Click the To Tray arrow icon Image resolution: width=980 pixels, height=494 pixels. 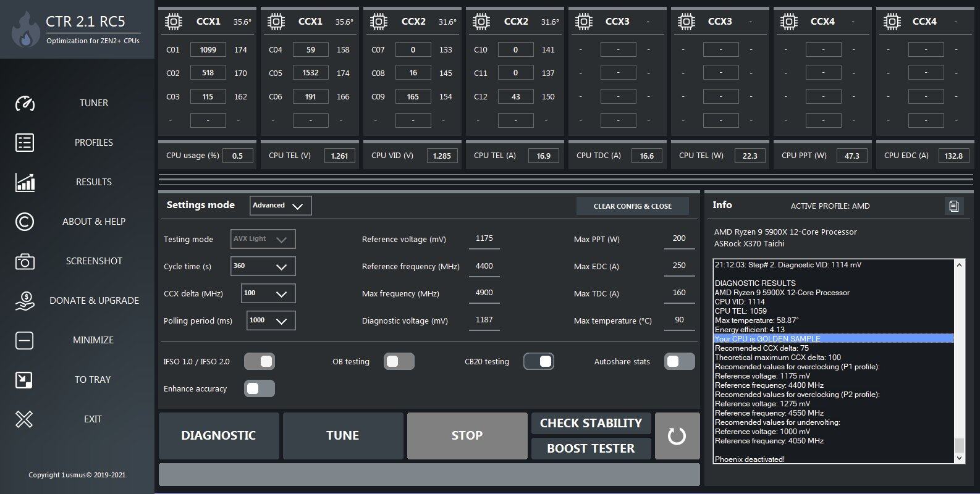click(x=24, y=380)
